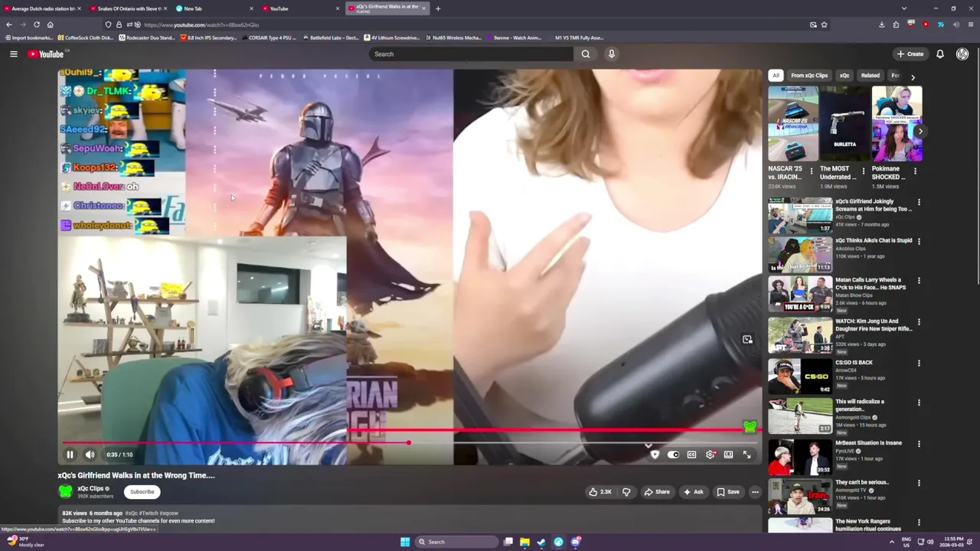Open Steam from the taskbar

tap(541, 542)
